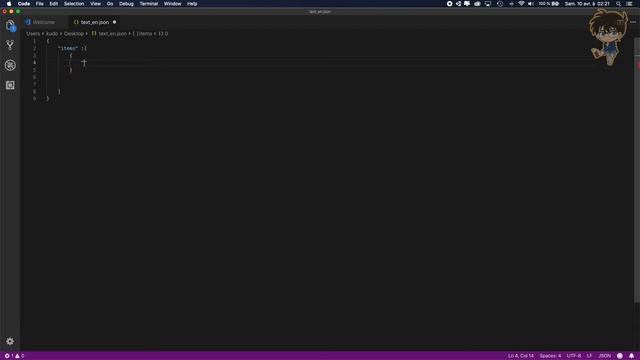
Task: Switch to the Welcome tab
Action: (44, 22)
